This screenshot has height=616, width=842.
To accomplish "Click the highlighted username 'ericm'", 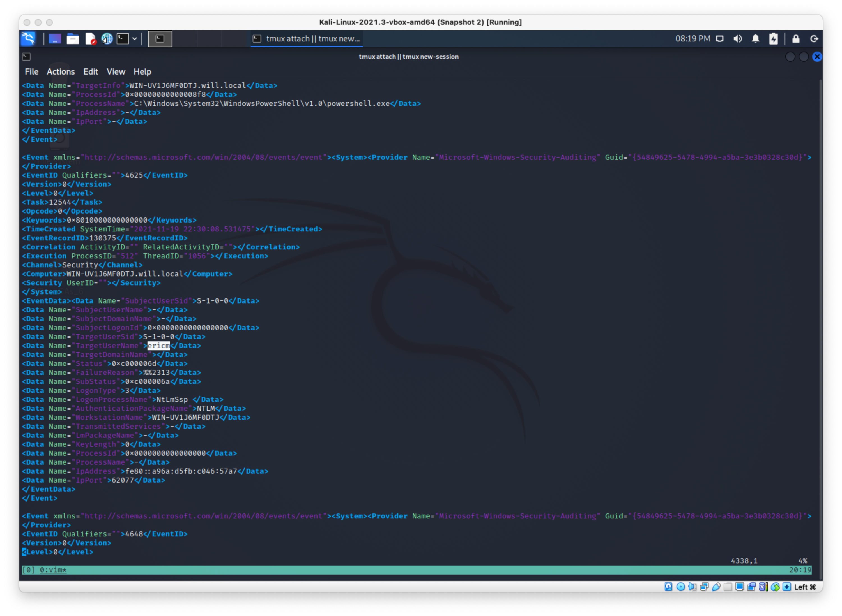I will tap(159, 346).
